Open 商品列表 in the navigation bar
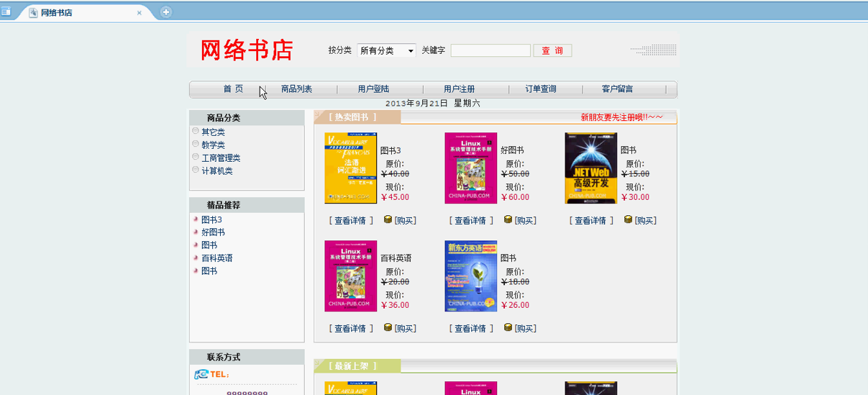 click(x=296, y=89)
